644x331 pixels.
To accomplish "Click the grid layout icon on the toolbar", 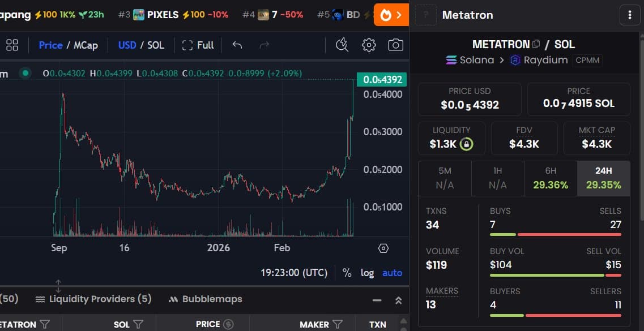I will click(x=12, y=45).
